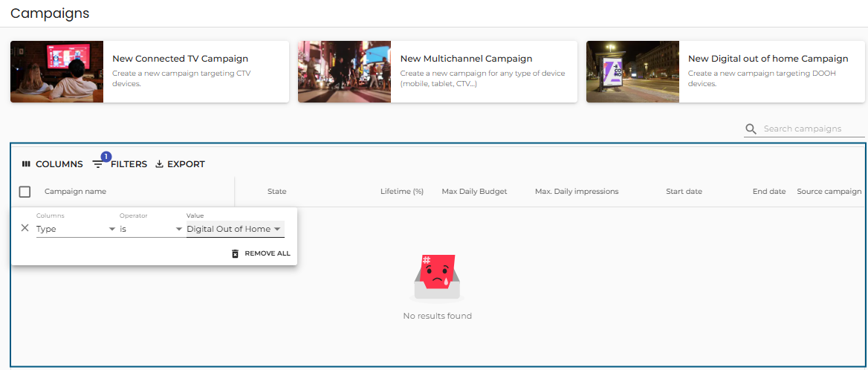Sort by Campaign name column header
Image resolution: width=868 pixels, height=370 pixels.
pyautogui.click(x=75, y=192)
